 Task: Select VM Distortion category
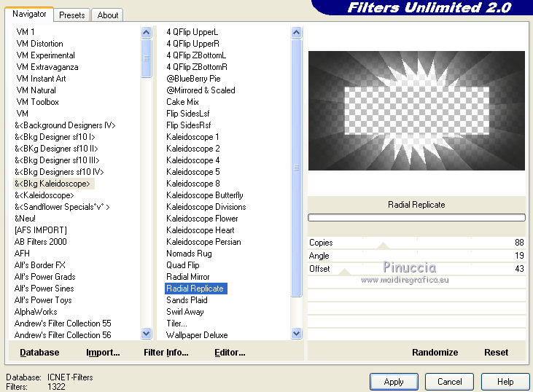tap(39, 44)
